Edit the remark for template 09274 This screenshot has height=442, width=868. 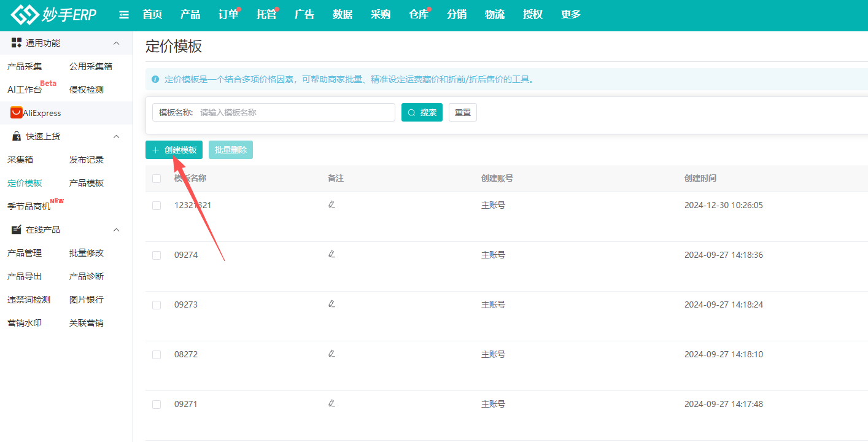coord(332,254)
